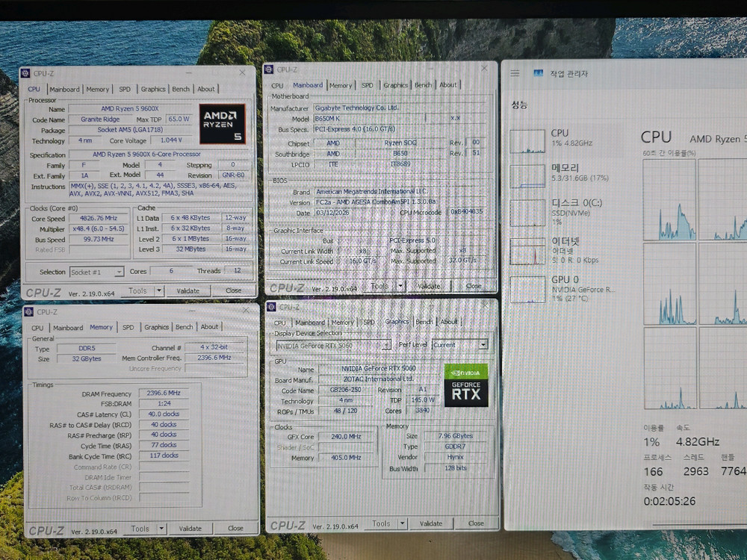This screenshot has height=560, width=747.
Task: Click Validate in the Graphics CPU-Z window
Action: 431,523
